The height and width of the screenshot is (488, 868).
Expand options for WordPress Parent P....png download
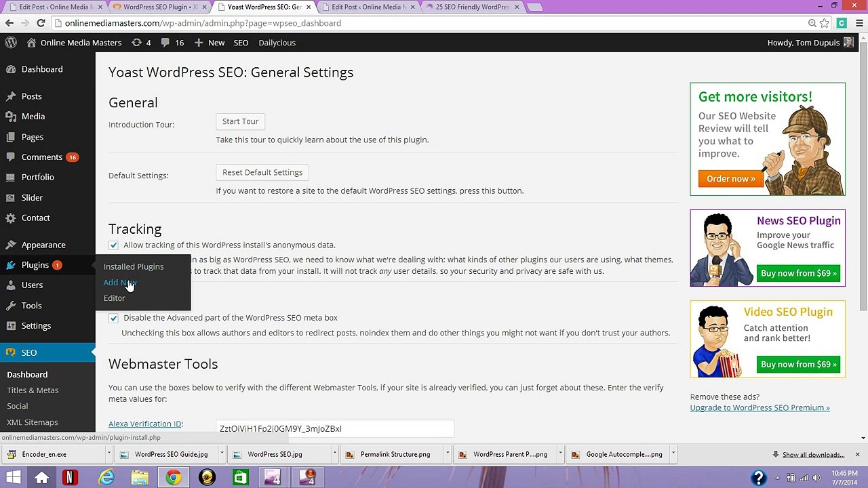tap(560, 454)
